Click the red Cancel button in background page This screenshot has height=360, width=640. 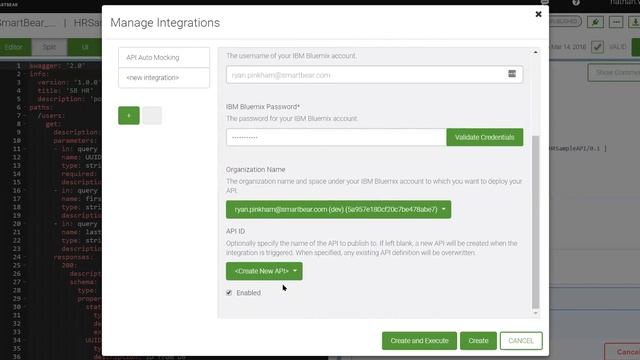point(623,352)
